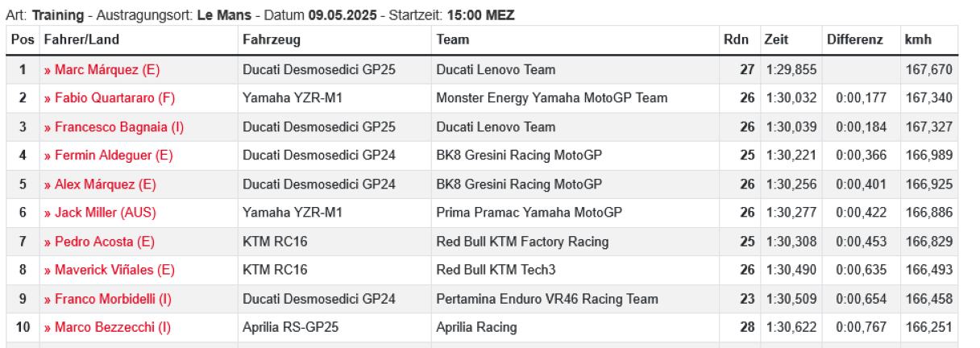The height and width of the screenshot is (348, 980).
Task: Click the Pos column header
Action: coord(23,39)
